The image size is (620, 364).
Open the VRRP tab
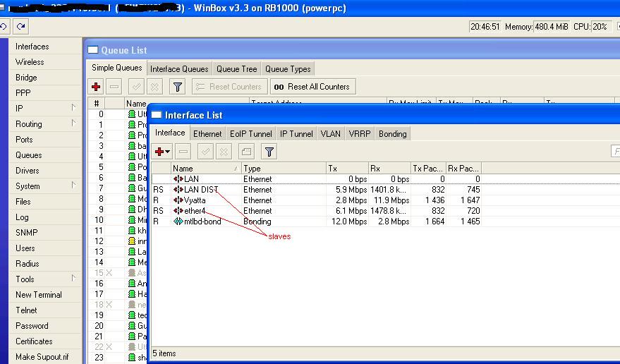(x=360, y=134)
